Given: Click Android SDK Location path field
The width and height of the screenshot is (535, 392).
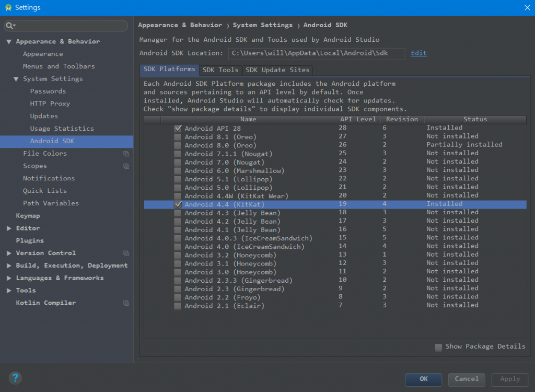Looking at the screenshot, I should (x=317, y=54).
